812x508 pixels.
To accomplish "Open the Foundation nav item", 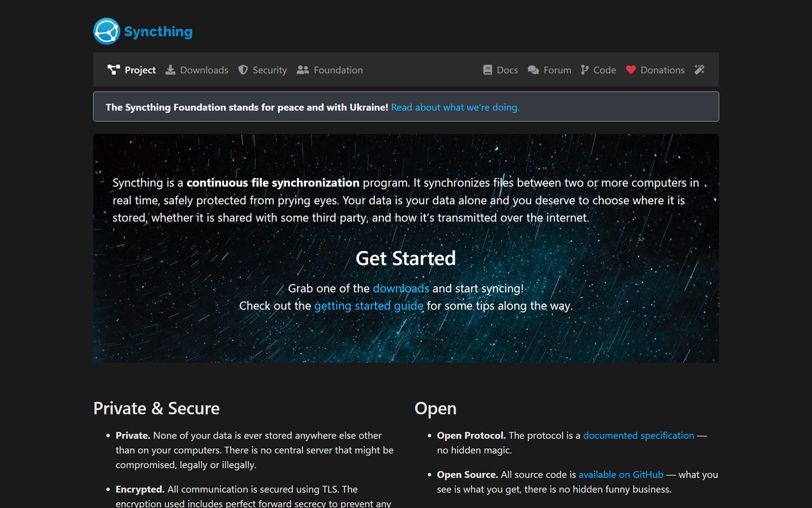I will coord(330,70).
